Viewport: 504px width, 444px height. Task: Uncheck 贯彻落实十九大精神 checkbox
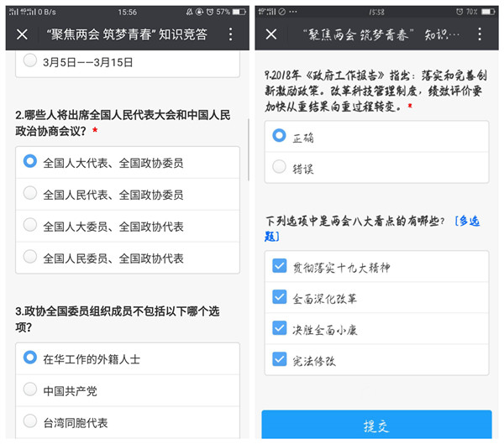(280, 266)
